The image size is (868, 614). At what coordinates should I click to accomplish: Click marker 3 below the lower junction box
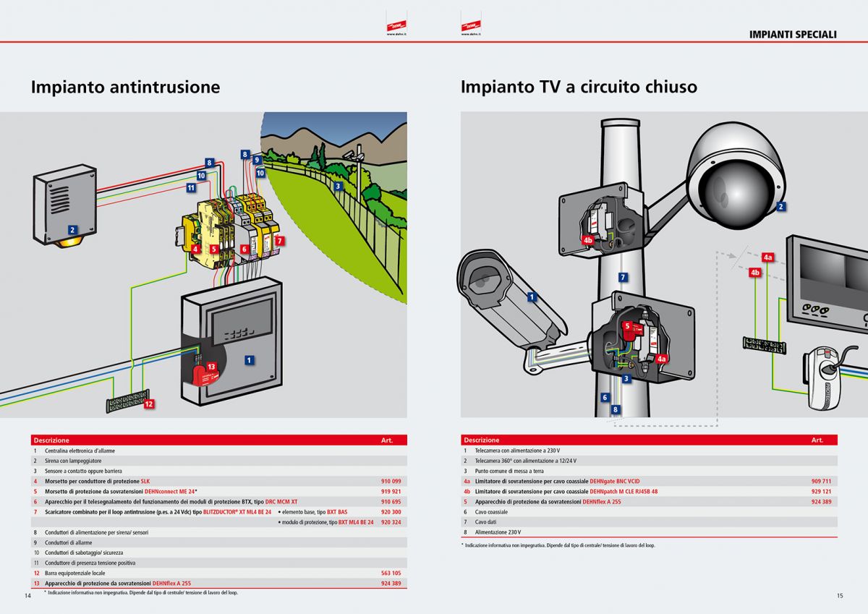point(626,378)
